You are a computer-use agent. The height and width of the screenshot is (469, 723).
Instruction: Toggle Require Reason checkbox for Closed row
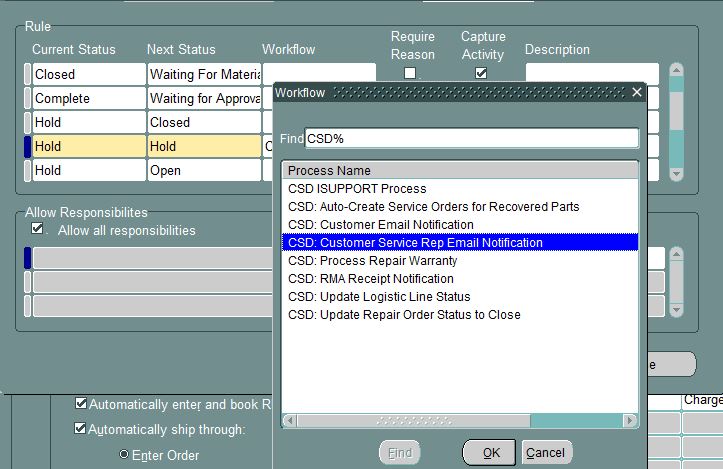410,73
